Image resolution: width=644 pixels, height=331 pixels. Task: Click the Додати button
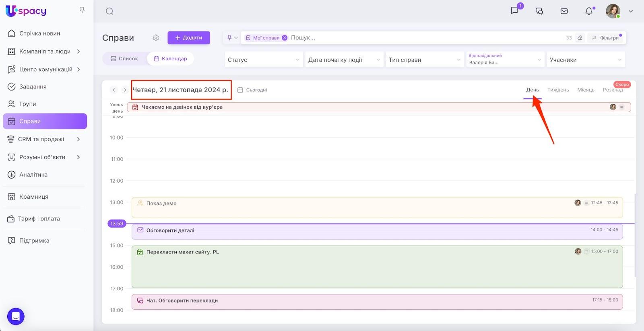pyautogui.click(x=189, y=38)
